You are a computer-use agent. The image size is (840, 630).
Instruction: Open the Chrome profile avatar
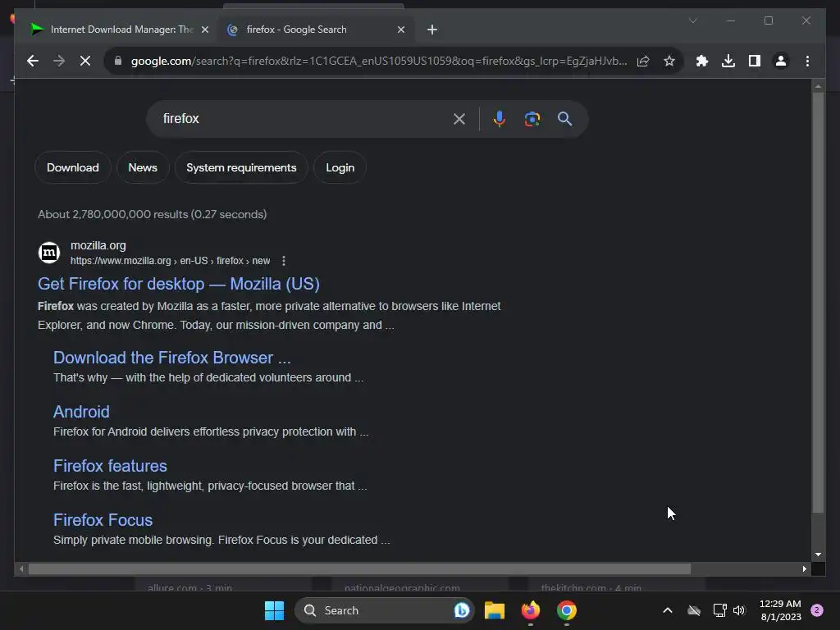781,61
